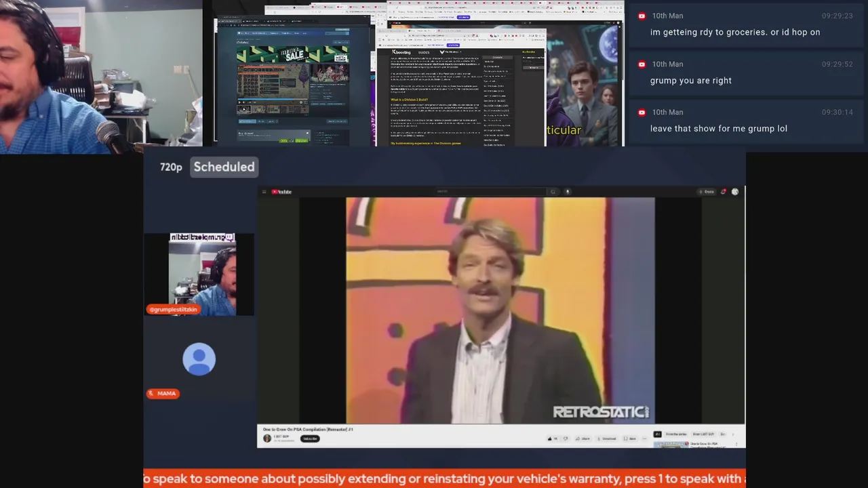Click 'What is a Division 2 Build?' heading
This screenshot has height=488, width=868.
pos(409,100)
